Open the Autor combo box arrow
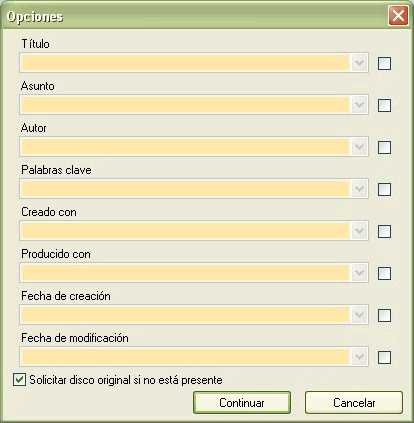This screenshot has width=414, height=423. (359, 147)
